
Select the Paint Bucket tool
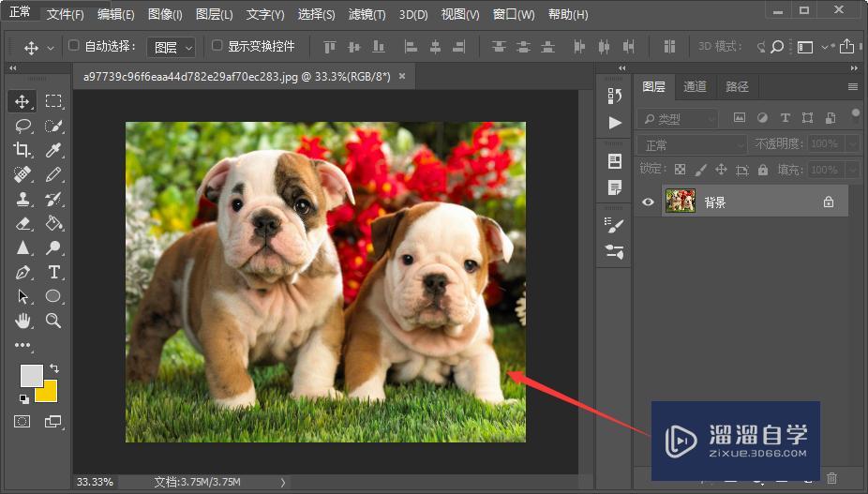(53, 223)
